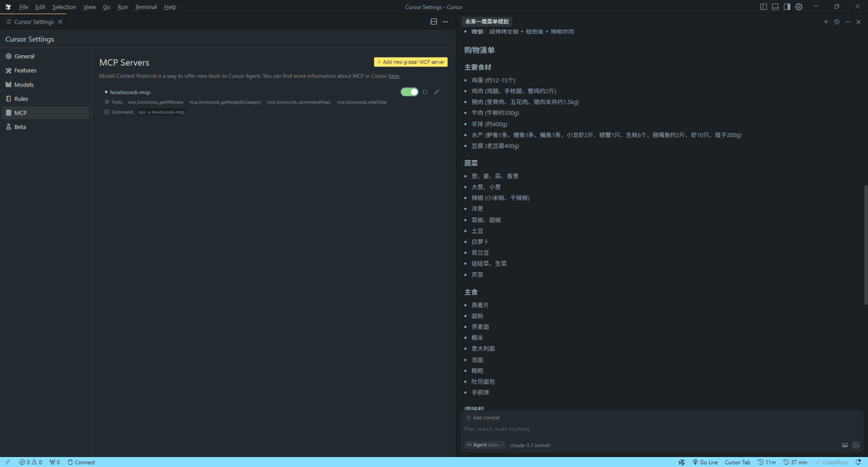Screen dimensions: 868x467
Task: Start a new chat with plus icon
Action: point(826,22)
